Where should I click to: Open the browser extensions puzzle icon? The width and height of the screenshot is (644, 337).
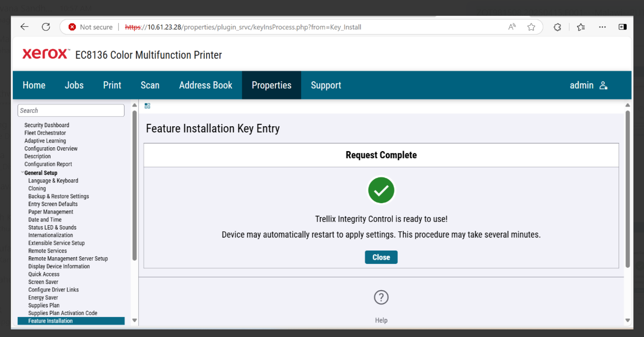point(557,27)
